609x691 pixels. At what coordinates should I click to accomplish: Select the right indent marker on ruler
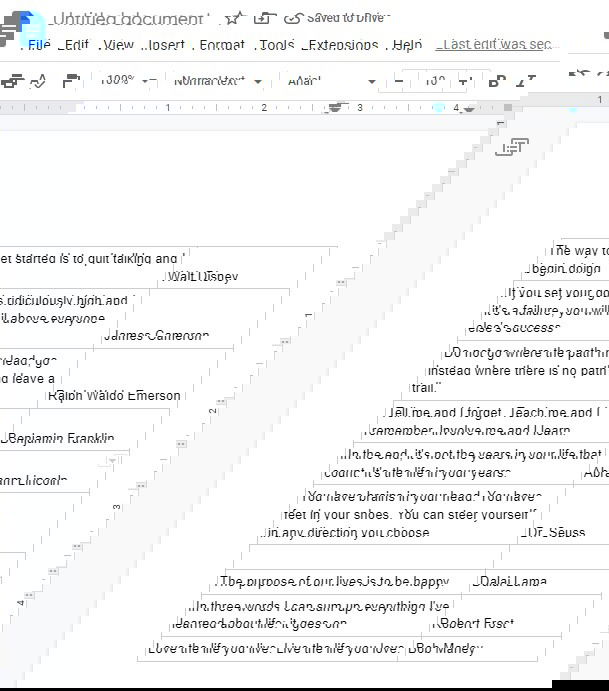469,108
